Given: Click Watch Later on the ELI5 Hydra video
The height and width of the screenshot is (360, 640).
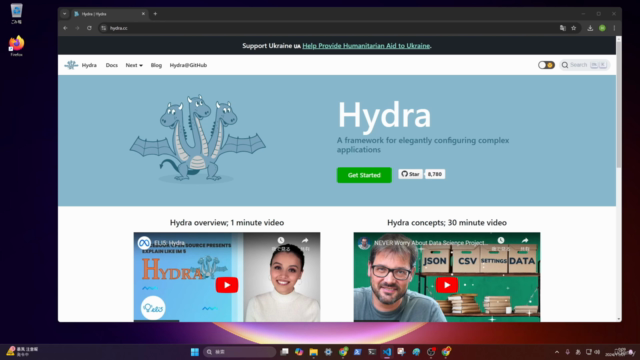Looking at the screenshot, I should click(x=281, y=243).
